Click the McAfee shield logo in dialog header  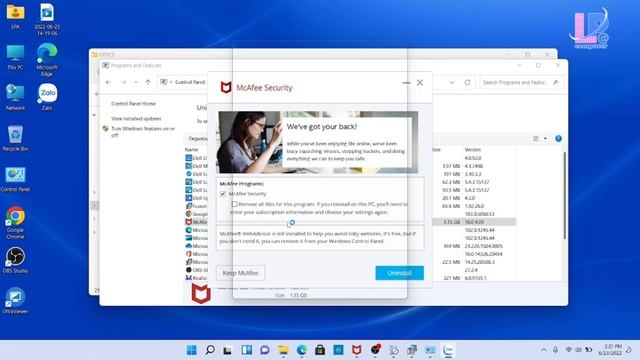226,87
